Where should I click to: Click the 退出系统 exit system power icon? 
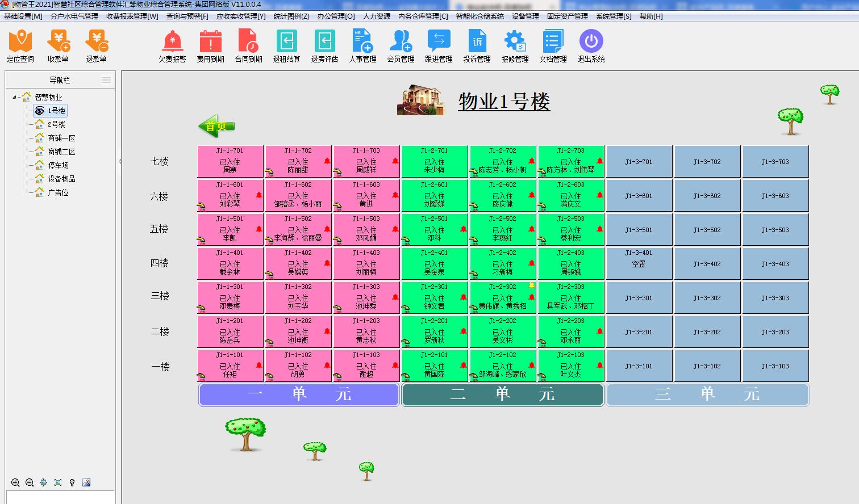pyautogui.click(x=591, y=41)
